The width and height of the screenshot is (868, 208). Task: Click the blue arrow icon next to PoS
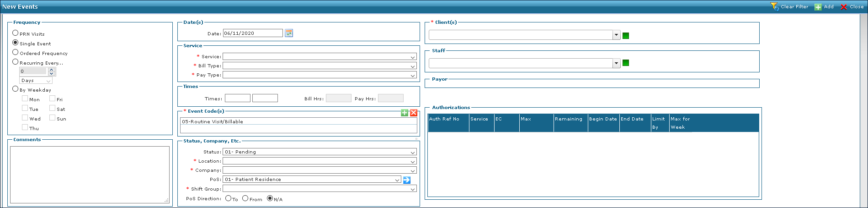406,180
